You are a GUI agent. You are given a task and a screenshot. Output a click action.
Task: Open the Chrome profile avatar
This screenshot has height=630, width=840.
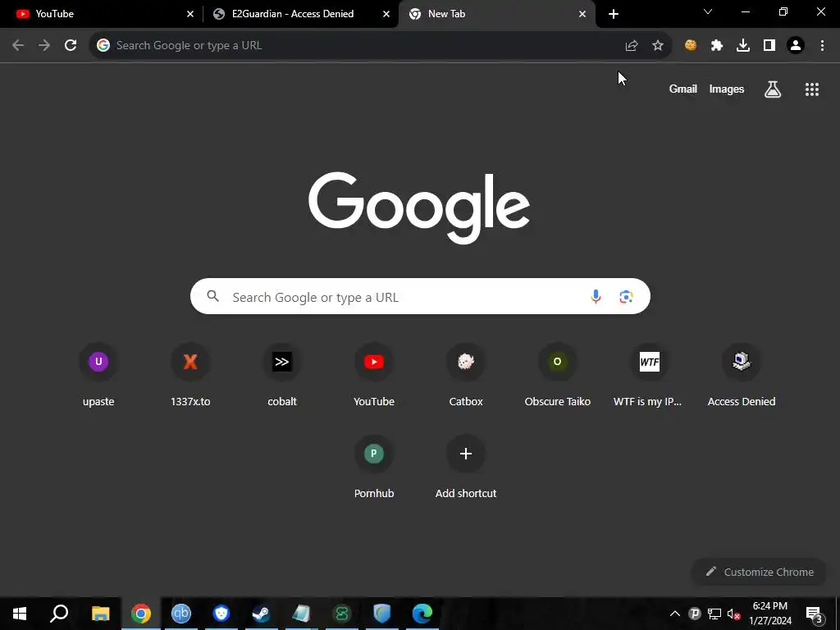tap(796, 46)
